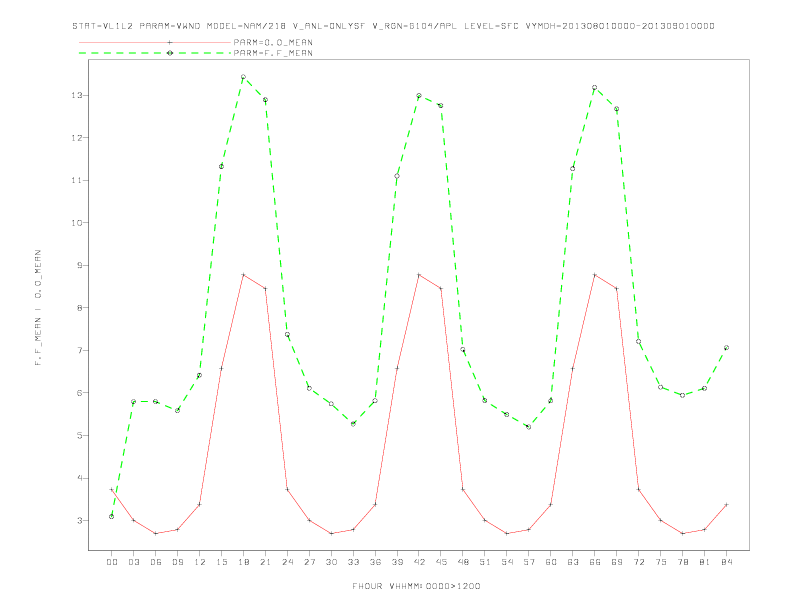This screenshot has height=612, width=792.
Task: Click the x-axis tick label 39
Action: point(397,562)
